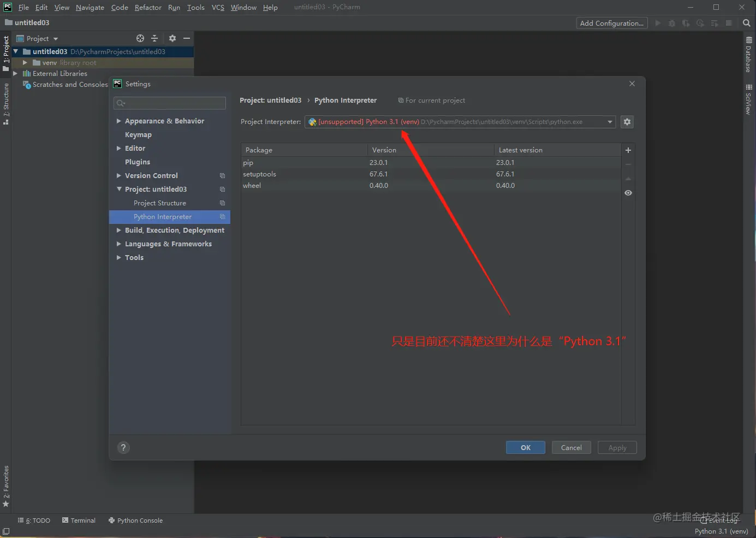756x538 pixels.
Task: Open the Help menu
Action: pos(270,7)
